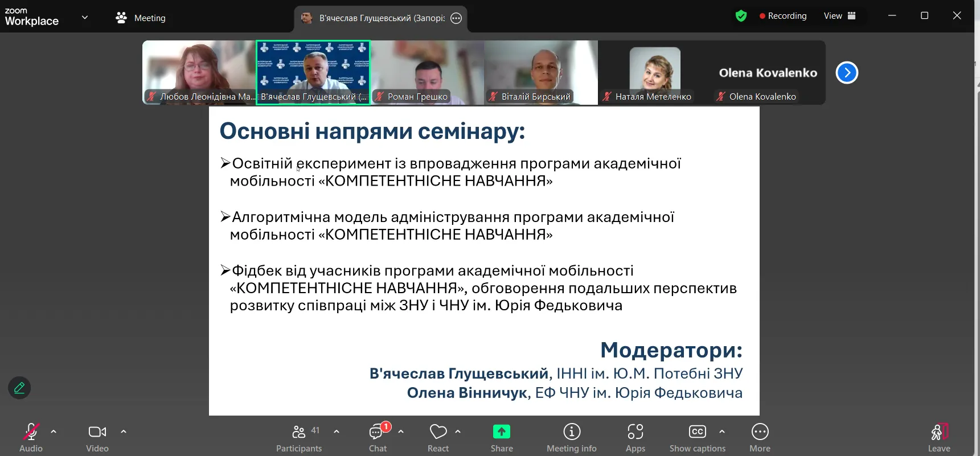Open the Apps panel
980x456 pixels.
[x=635, y=438]
